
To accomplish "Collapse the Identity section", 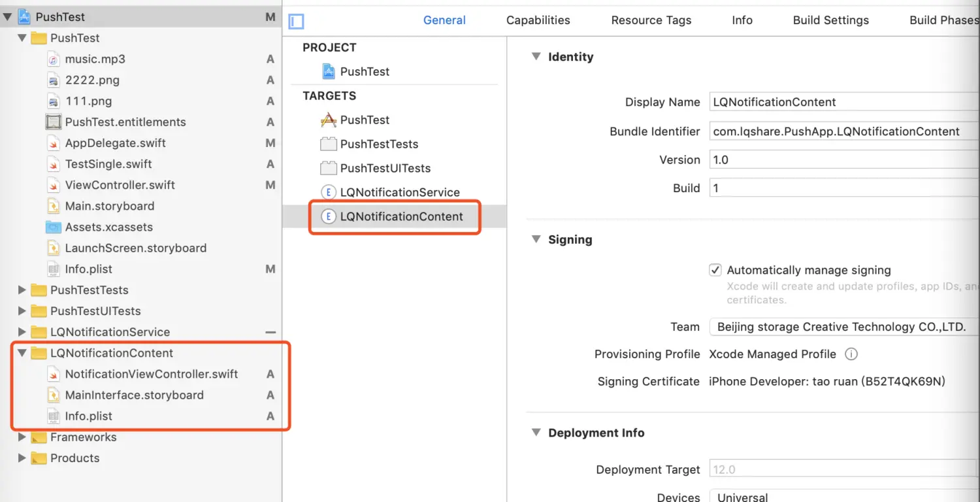I will 536,57.
